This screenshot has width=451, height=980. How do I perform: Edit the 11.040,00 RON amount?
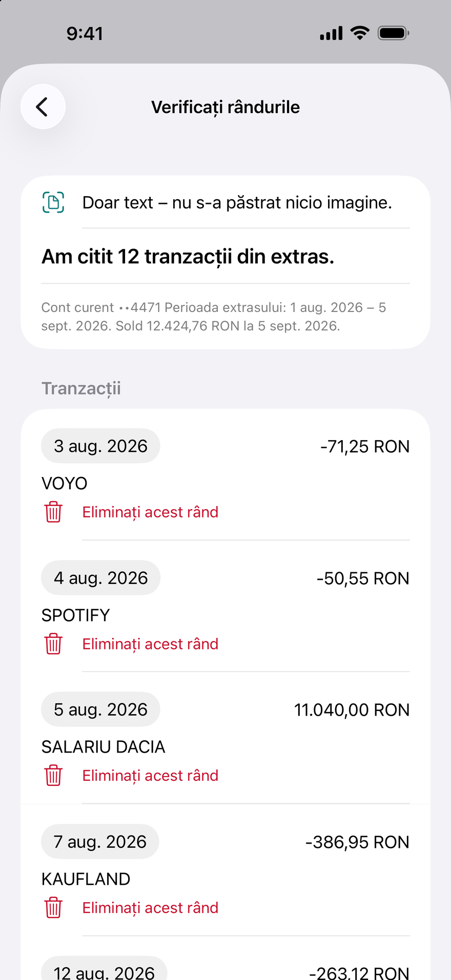[352, 710]
